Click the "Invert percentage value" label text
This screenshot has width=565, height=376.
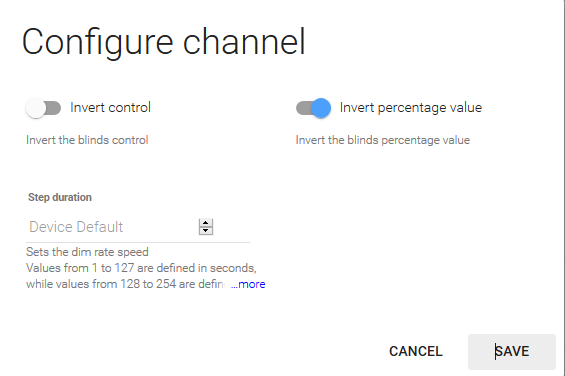click(x=411, y=108)
